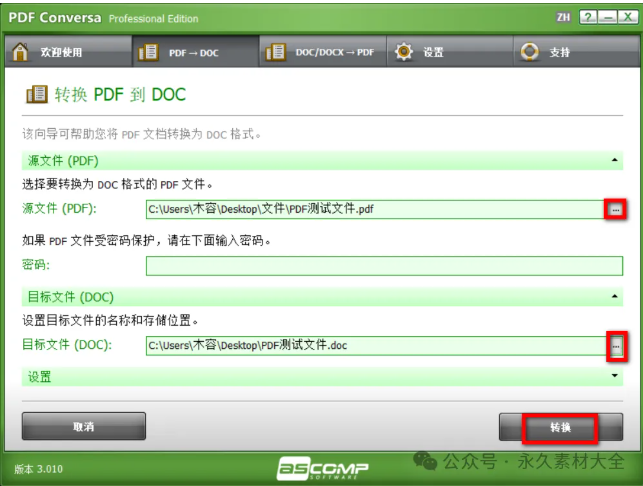Image resolution: width=643 pixels, height=486 pixels.
Task: Click the gear icon on the settings tab
Action: click(404, 52)
